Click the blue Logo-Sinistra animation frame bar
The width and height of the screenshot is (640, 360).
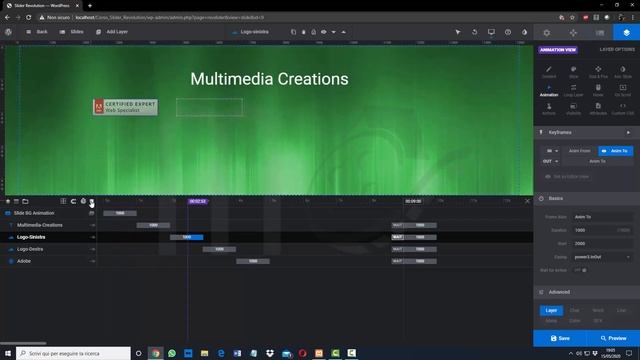(187, 237)
